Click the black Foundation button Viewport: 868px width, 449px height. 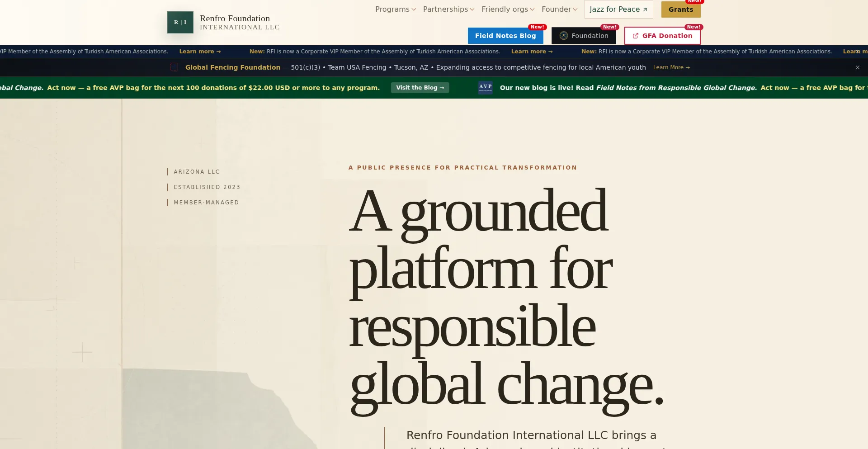(x=584, y=36)
